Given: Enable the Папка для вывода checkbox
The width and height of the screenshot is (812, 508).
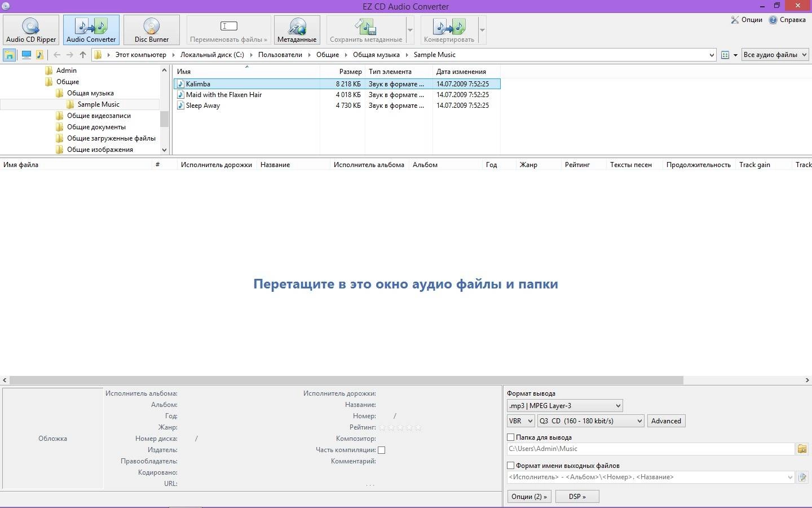Looking at the screenshot, I should (510, 437).
